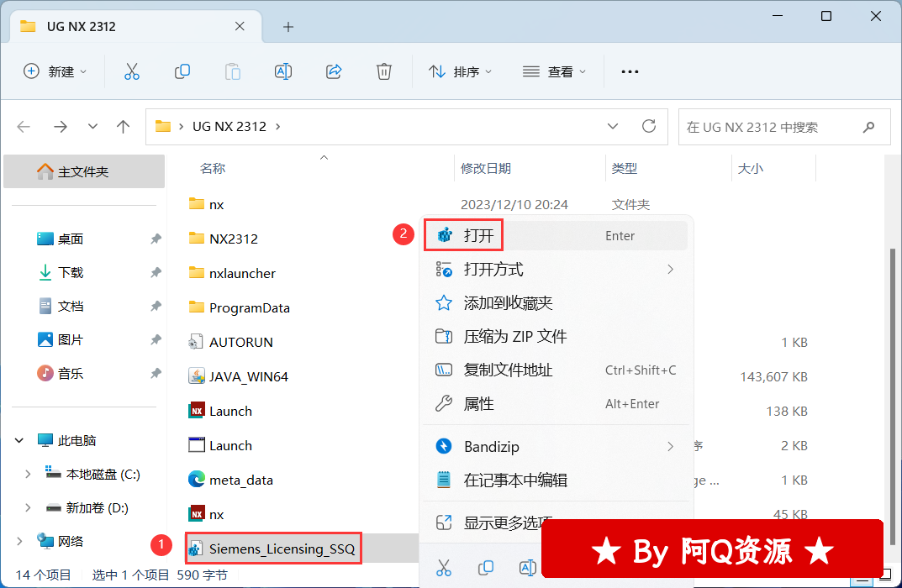This screenshot has width=902, height=588.
Task: Go forward with the right arrow
Action: pyautogui.click(x=61, y=127)
